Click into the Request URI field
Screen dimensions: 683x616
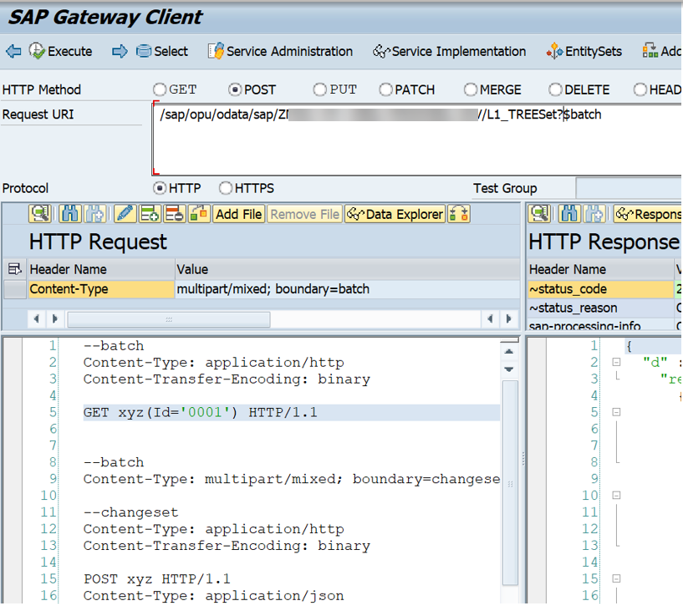(x=417, y=140)
